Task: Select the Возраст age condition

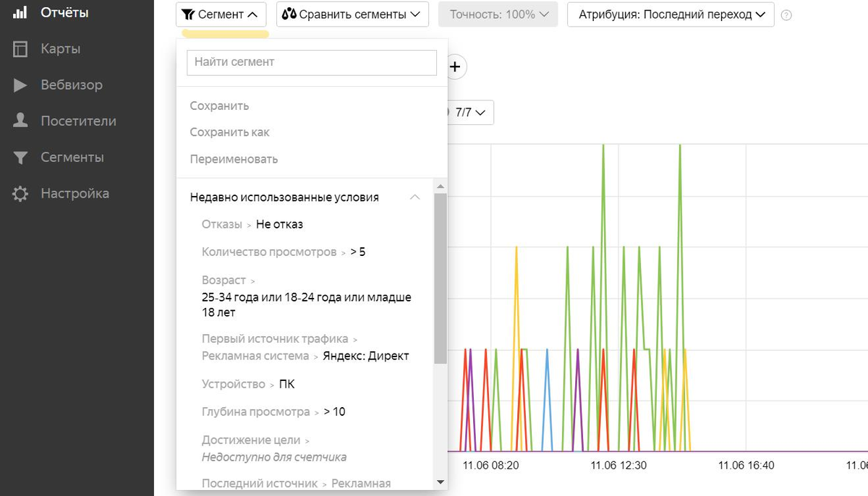Action: pyautogui.click(x=307, y=296)
